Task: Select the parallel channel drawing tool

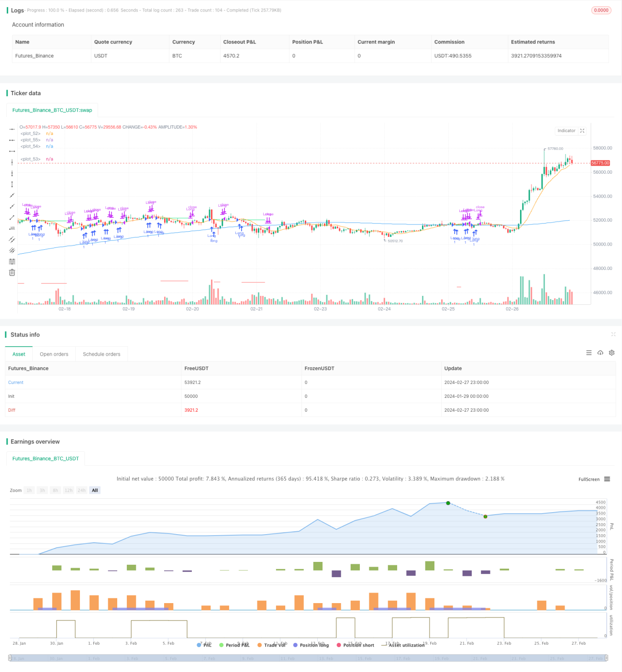Action: click(x=12, y=239)
